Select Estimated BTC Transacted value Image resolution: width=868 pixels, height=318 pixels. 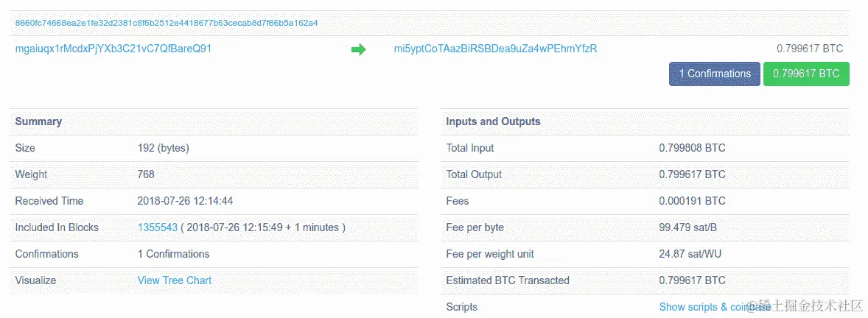(x=692, y=280)
